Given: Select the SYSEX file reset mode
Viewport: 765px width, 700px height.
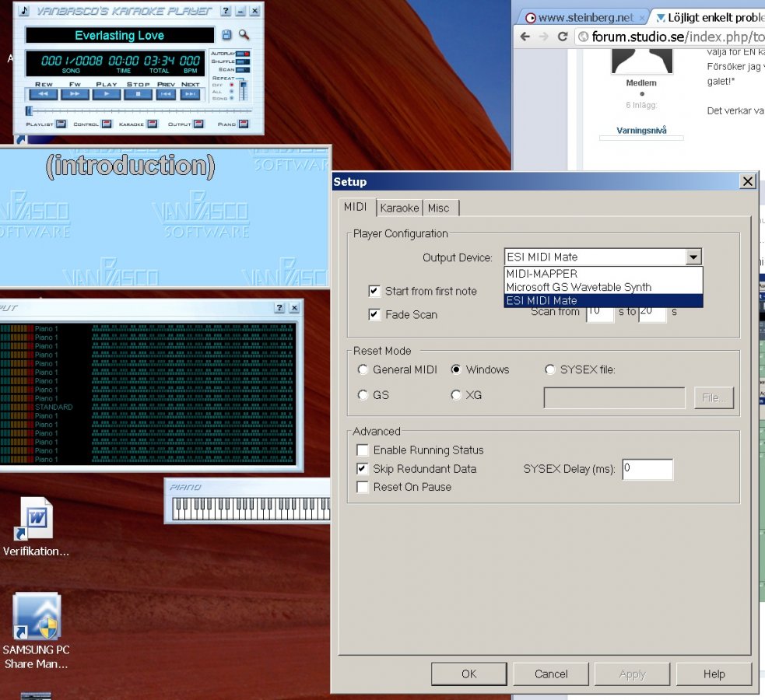Looking at the screenshot, I should [550, 369].
